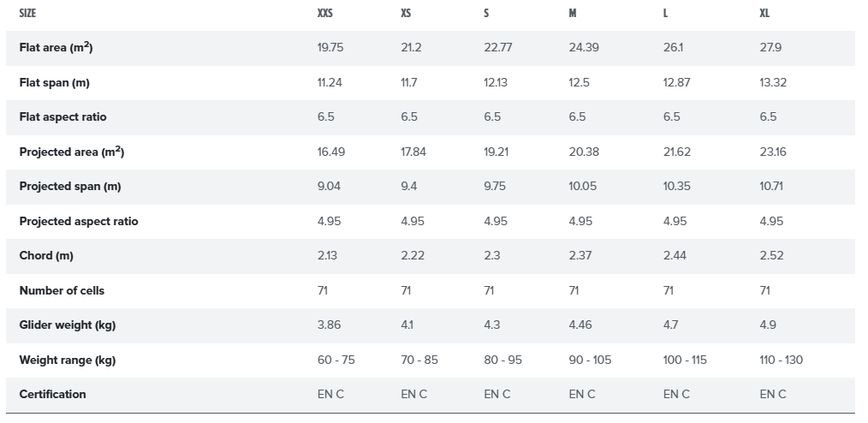Click the weight range "90 - 105"
The image size is (868, 423).
click(x=590, y=360)
